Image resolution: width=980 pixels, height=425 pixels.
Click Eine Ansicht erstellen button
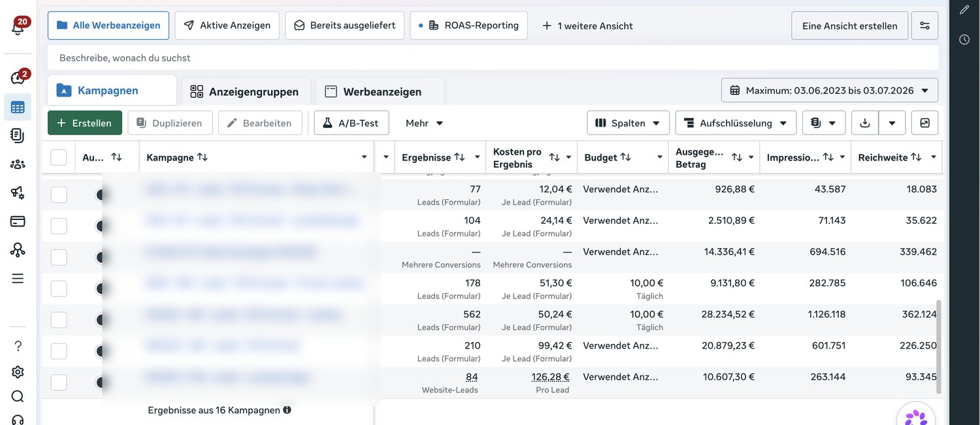(x=850, y=25)
